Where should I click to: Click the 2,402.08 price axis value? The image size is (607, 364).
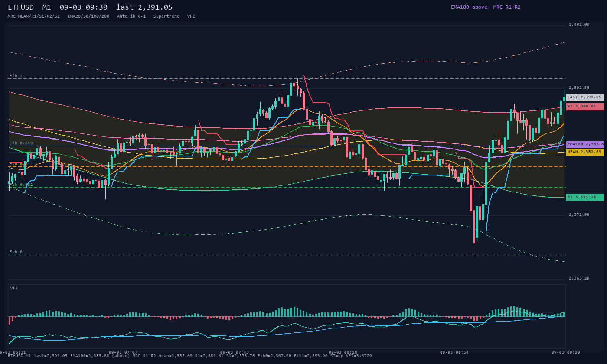(x=579, y=25)
